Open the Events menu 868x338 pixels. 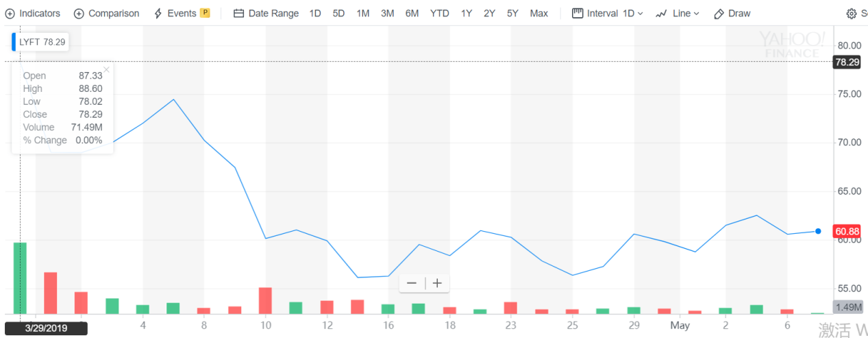pyautogui.click(x=175, y=14)
